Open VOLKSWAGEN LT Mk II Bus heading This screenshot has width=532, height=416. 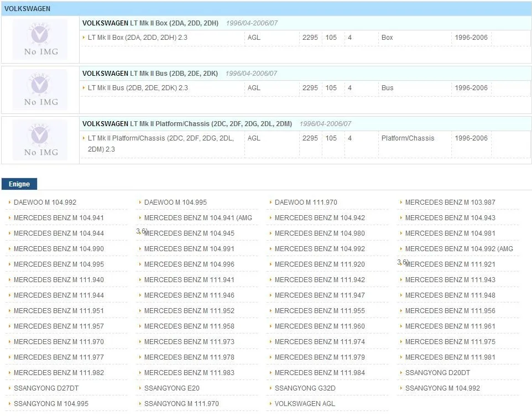click(150, 73)
